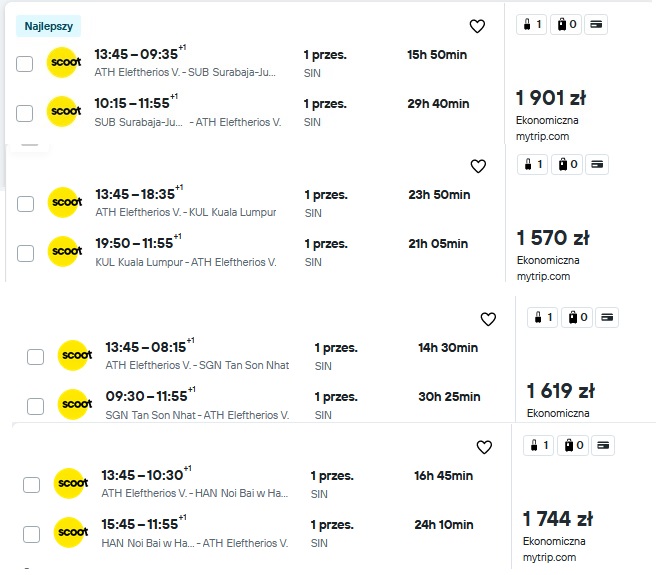Check the 10:15 – 11:55 SUB to ATH flight
The height and width of the screenshot is (575, 656).
24,113
